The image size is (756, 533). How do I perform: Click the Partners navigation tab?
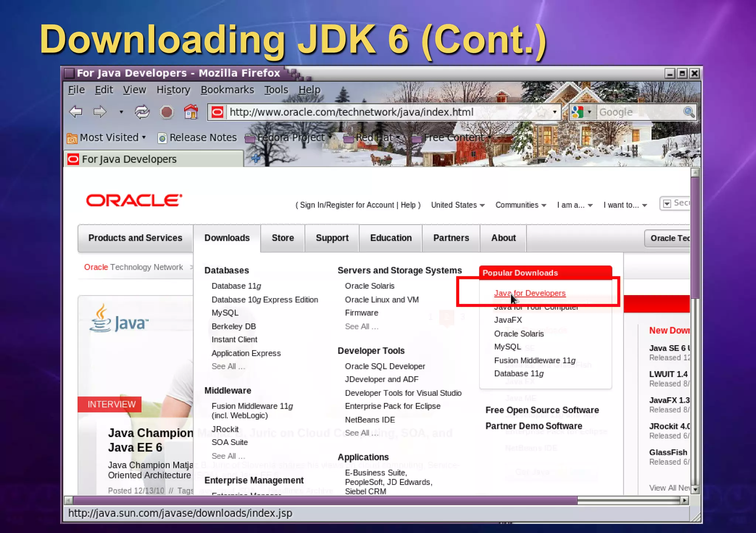point(451,238)
